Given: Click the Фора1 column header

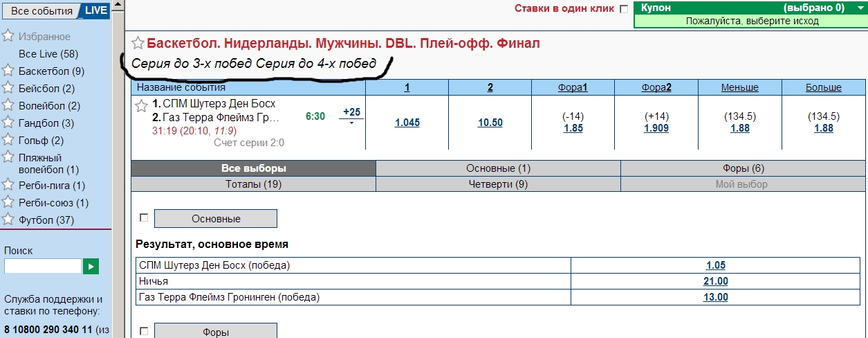Looking at the screenshot, I should point(573,87).
